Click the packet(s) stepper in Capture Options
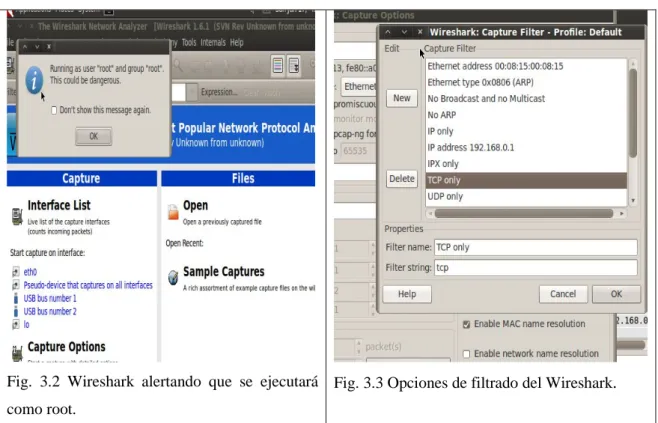 pyautogui.click(x=358, y=347)
